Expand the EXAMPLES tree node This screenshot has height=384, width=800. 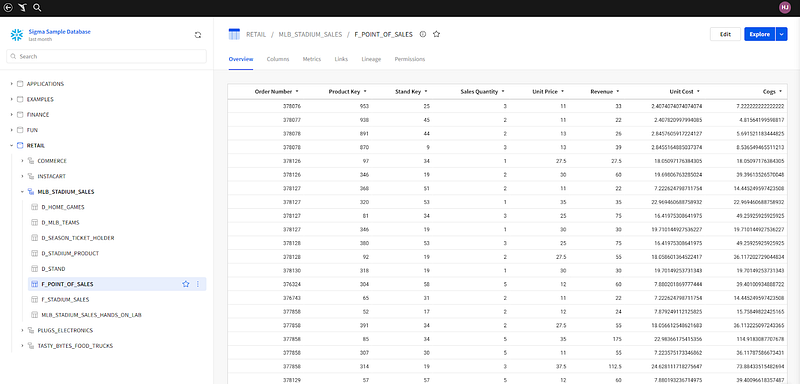coord(11,99)
